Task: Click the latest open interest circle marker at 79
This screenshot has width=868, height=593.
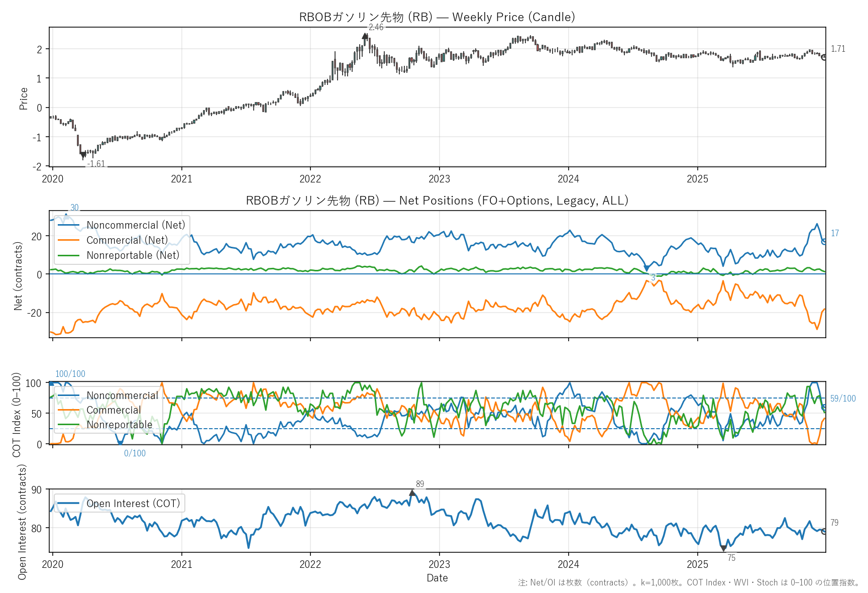Action: pos(824,531)
